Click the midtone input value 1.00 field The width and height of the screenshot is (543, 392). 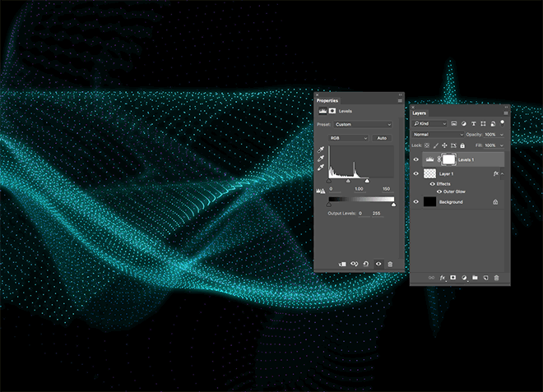coord(360,189)
